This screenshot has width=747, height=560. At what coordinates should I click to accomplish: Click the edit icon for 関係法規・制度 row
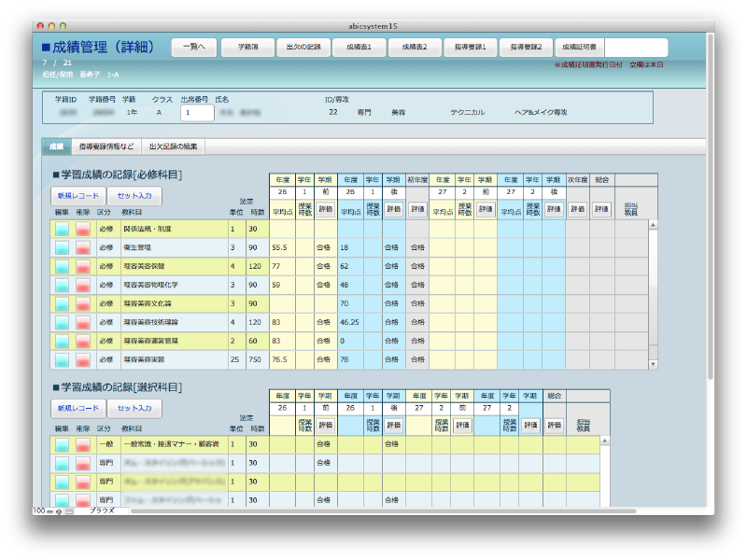click(x=62, y=230)
